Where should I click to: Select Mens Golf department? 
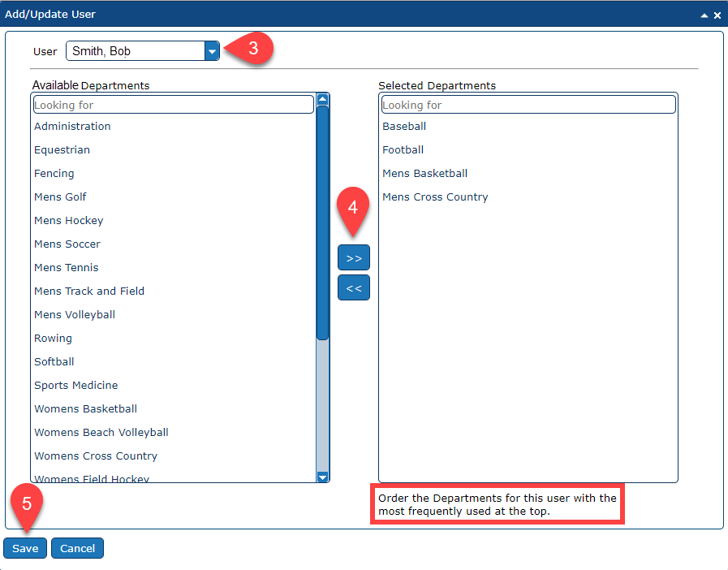click(60, 197)
